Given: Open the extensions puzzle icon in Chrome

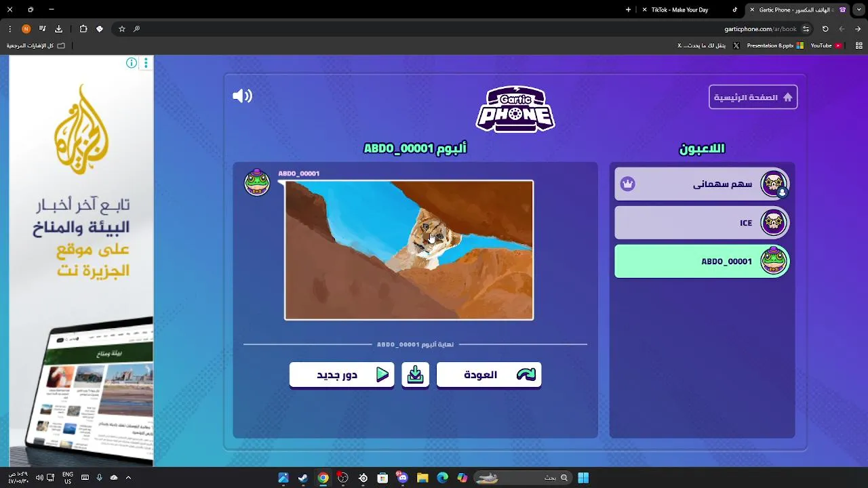Looking at the screenshot, I should click(x=83, y=29).
